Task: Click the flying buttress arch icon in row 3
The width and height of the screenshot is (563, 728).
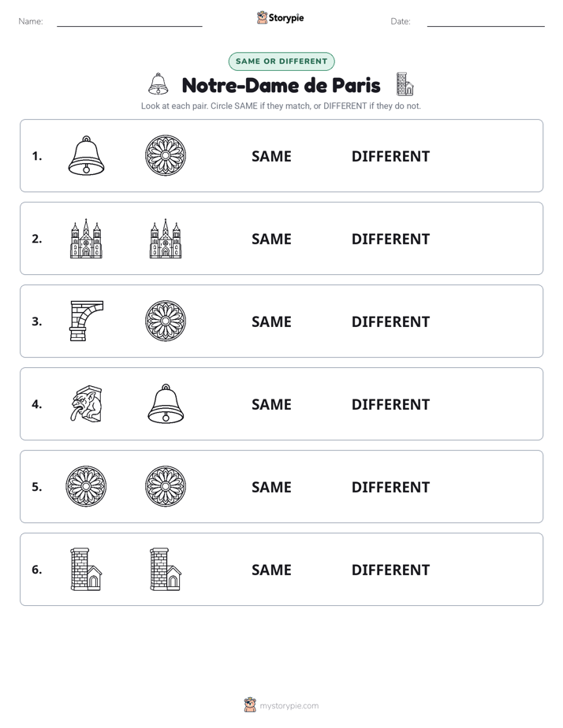Action: click(x=87, y=321)
